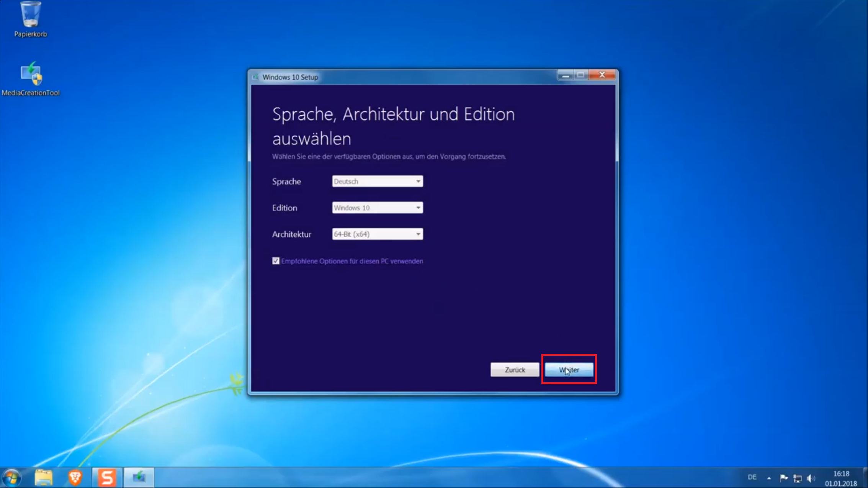Click the Architektur label
This screenshot has height=488, width=868.
point(291,234)
